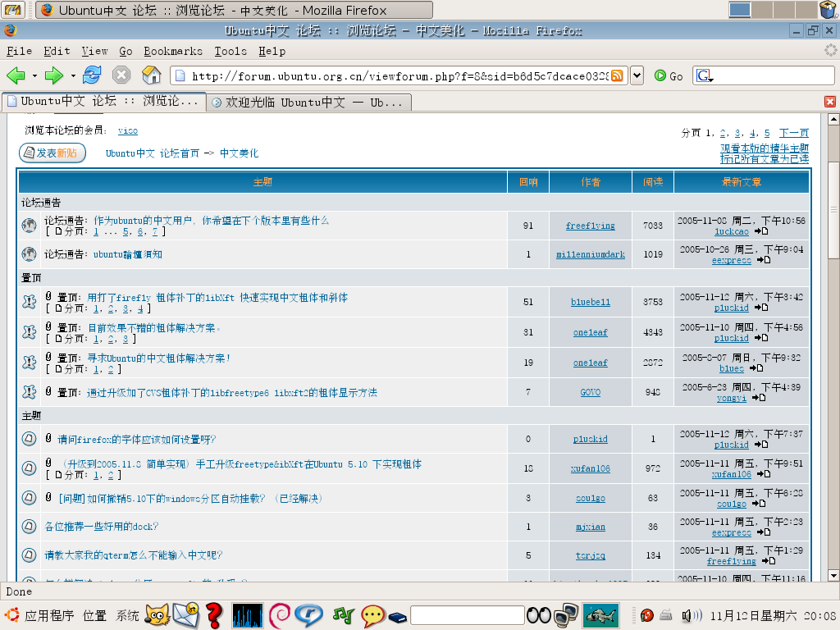Jump to latest post icon beside yongyi

coord(759,398)
